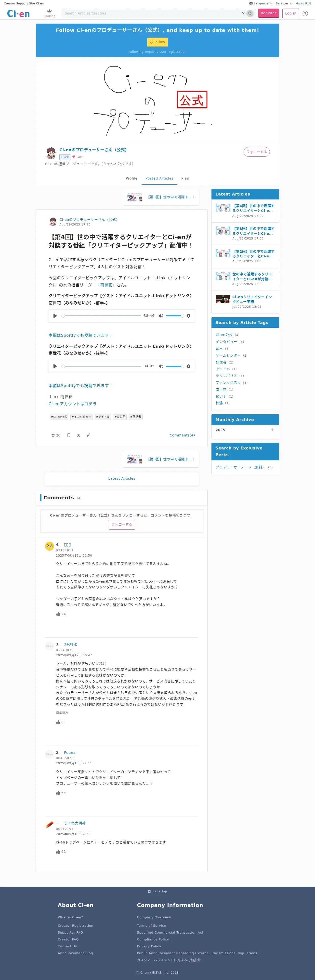Filter by ファンタジスタ (1) tag

click(x=228, y=383)
